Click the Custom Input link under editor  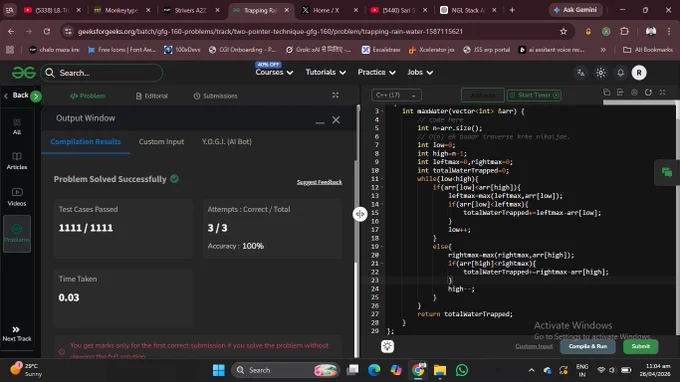pyautogui.click(x=534, y=346)
